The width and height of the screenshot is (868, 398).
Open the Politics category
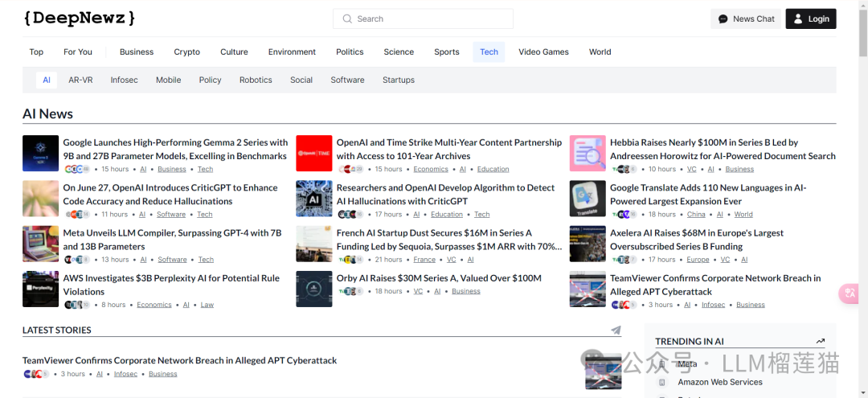tap(350, 52)
